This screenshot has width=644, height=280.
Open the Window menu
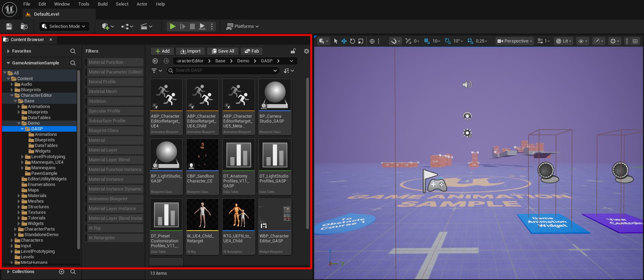click(x=62, y=4)
